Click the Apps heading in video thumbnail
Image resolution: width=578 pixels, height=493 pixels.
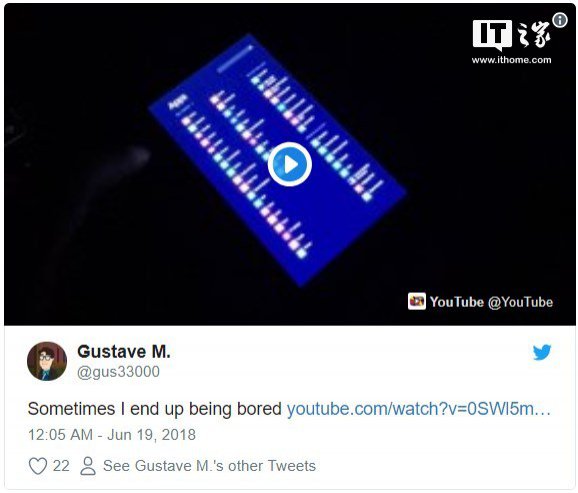pyautogui.click(x=178, y=102)
